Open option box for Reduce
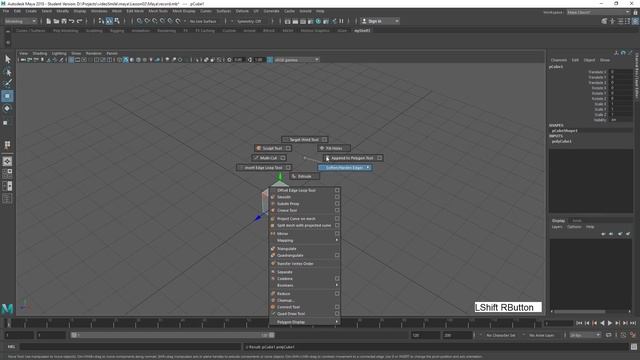 tap(337, 293)
